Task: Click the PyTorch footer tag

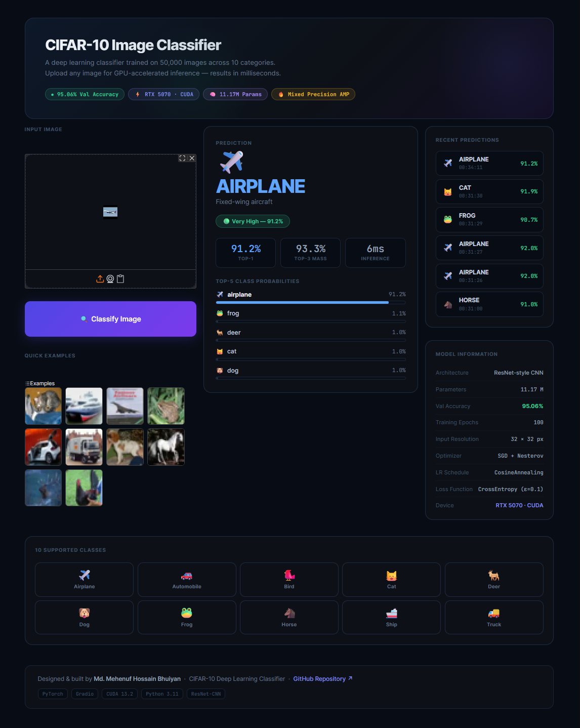Action: point(53,694)
